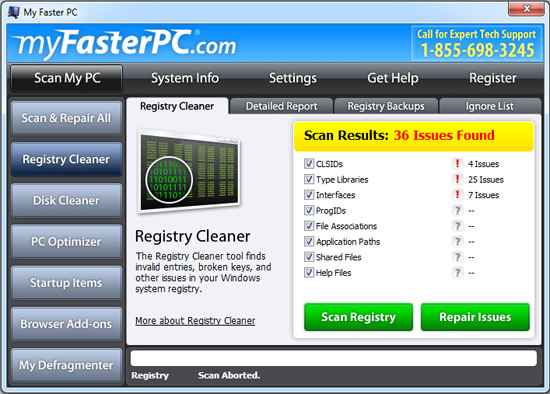Viewport: 550px width, 394px height.
Task: Click the question mark icon for Application Paths
Action: click(457, 242)
